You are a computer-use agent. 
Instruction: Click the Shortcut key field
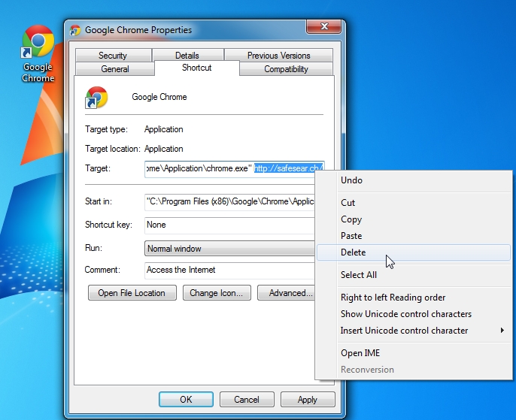pyautogui.click(x=229, y=225)
